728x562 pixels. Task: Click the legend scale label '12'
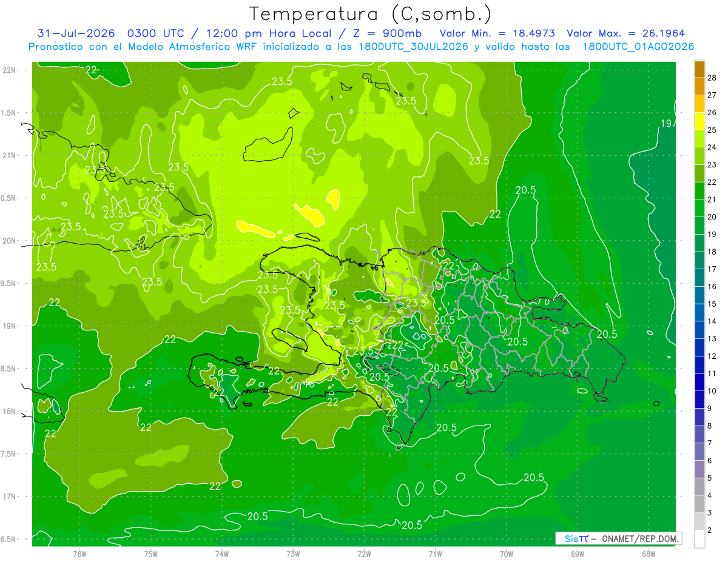713,356
